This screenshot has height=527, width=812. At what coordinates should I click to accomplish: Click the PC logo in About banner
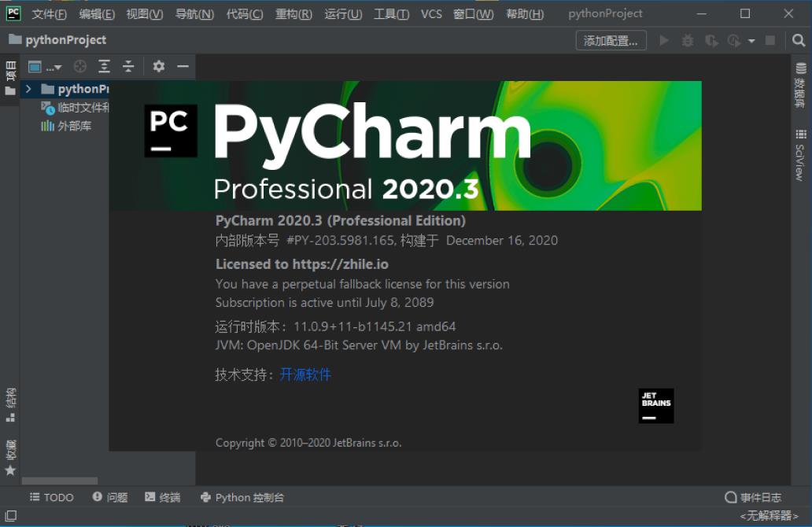171,131
